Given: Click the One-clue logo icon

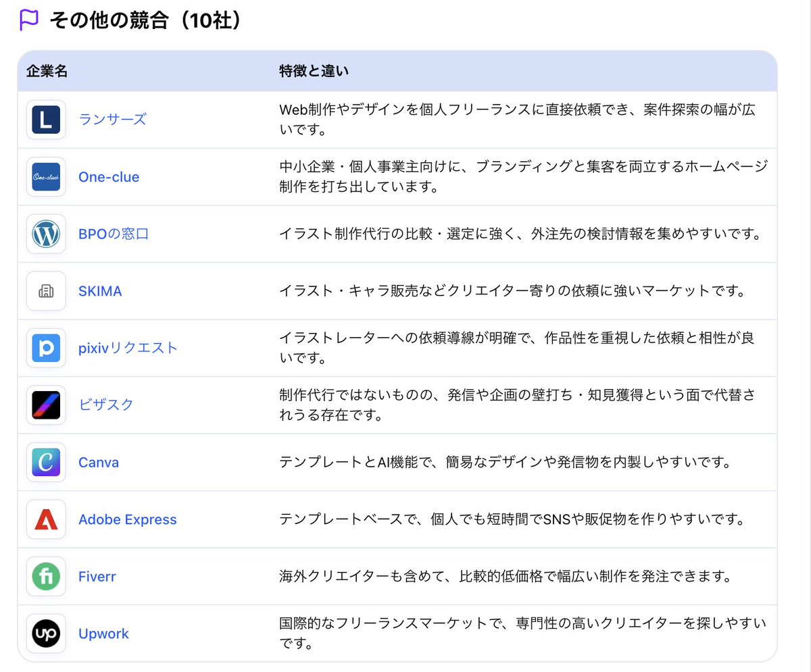Looking at the screenshot, I should 46,177.
